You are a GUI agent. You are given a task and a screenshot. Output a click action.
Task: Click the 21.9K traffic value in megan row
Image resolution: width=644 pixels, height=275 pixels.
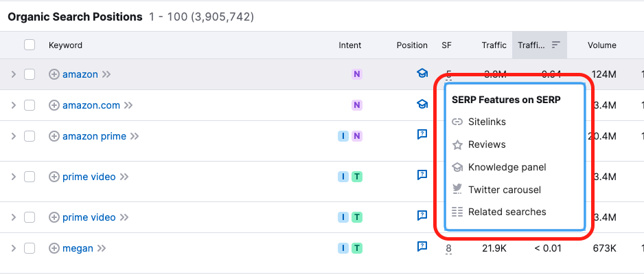494,248
